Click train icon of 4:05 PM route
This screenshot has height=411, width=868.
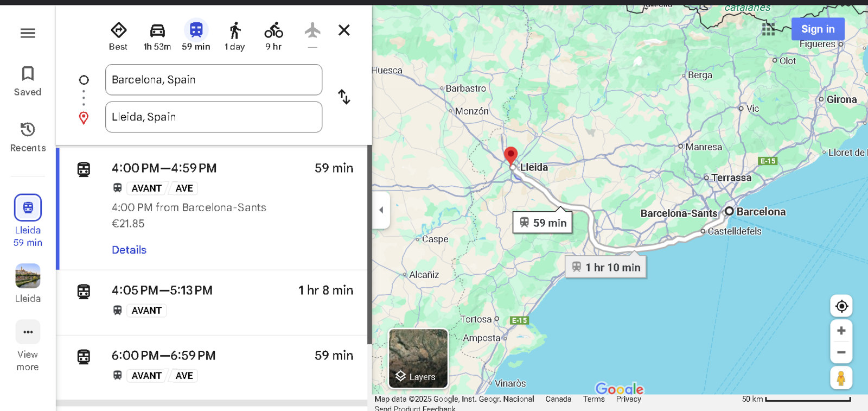[84, 292]
